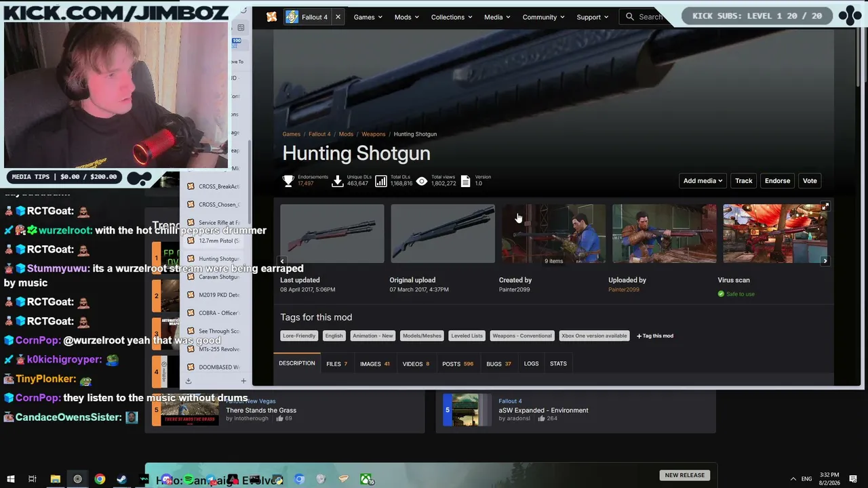Click the Total DLs bar chart icon
This screenshot has width=868, height=488.
click(381, 181)
